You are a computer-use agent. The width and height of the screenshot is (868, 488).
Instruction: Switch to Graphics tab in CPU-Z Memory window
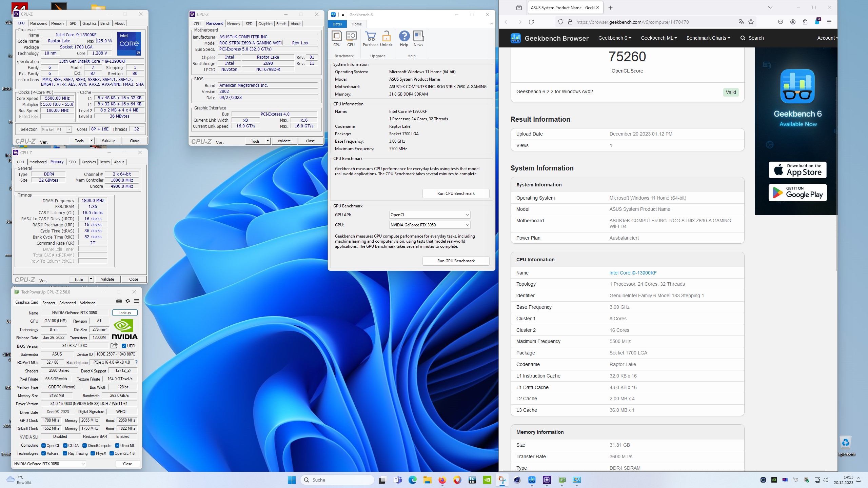[89, 162]
